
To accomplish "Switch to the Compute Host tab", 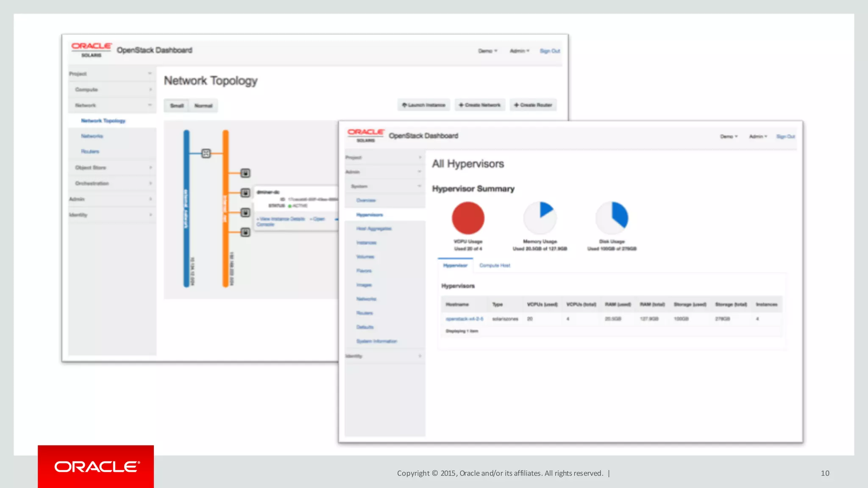I will (495, 266).
